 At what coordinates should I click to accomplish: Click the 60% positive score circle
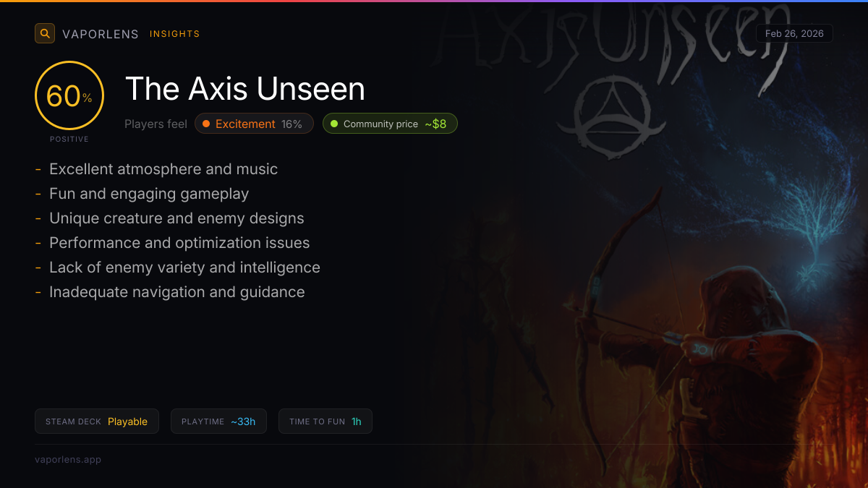click(69, 95)
